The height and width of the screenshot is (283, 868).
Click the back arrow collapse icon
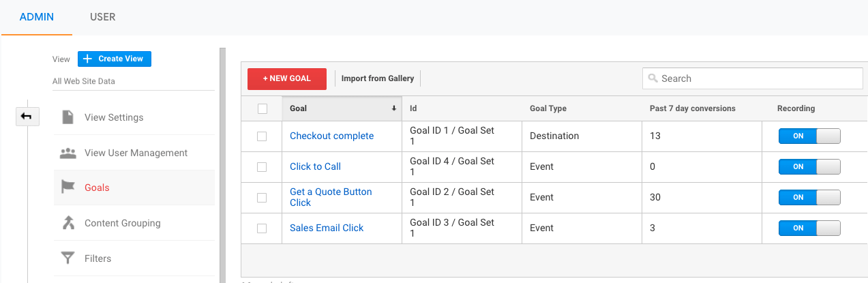click(x=26, y=117)
